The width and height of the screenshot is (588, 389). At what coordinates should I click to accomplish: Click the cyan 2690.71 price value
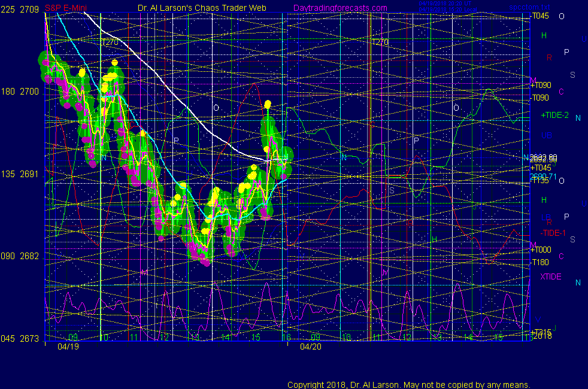click(543, 176)
